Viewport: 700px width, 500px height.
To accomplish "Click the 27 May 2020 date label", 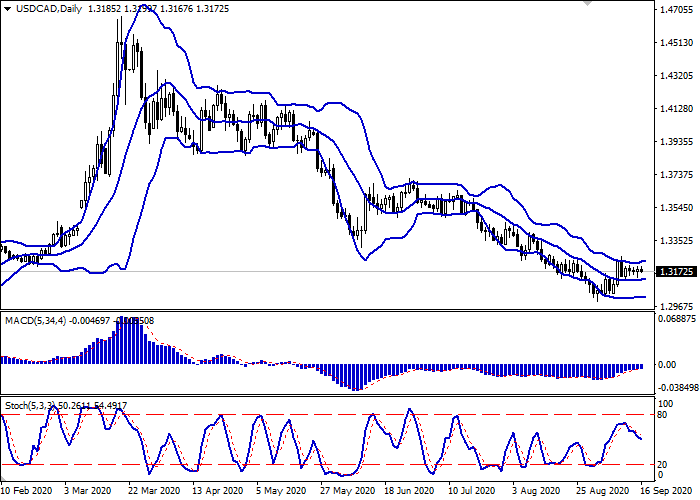I will [x=347, y=492].
